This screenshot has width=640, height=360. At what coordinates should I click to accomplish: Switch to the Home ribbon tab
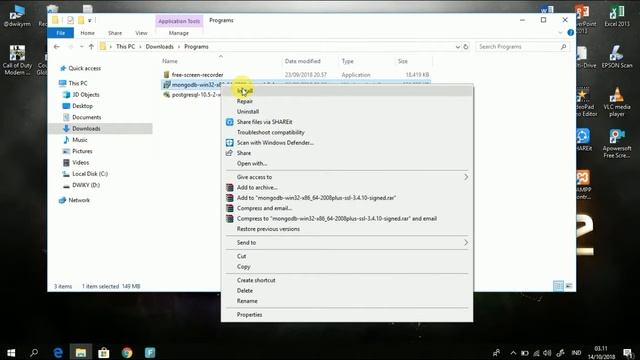87,33
